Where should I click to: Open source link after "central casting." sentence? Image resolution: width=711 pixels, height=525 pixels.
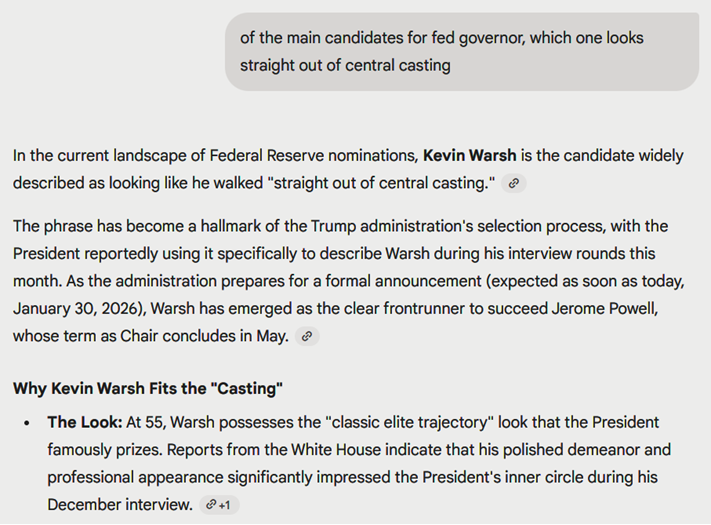click(513, 183)
